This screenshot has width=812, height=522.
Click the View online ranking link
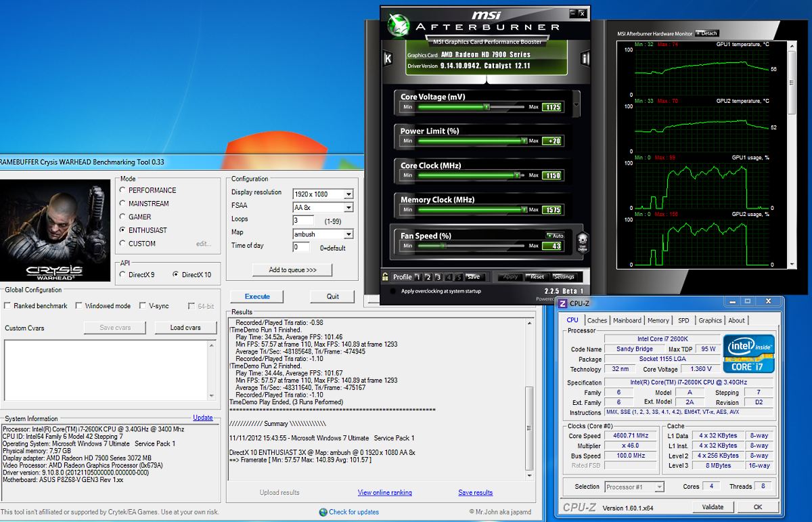[x=385, y=493]
